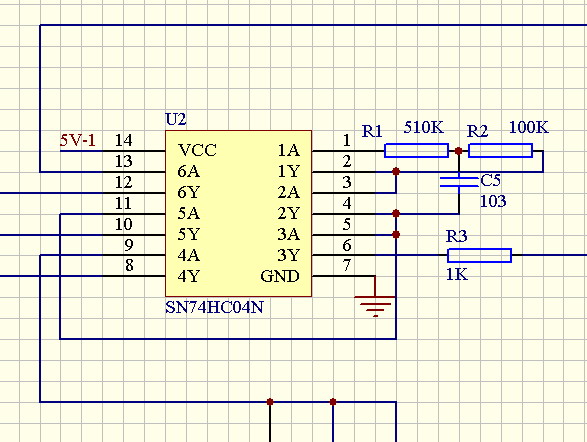Image resolution: width=587 pixels, height=442 pixels.
Task: Click the junction dot between R1 and R2
Action: [x=459, y=151]
